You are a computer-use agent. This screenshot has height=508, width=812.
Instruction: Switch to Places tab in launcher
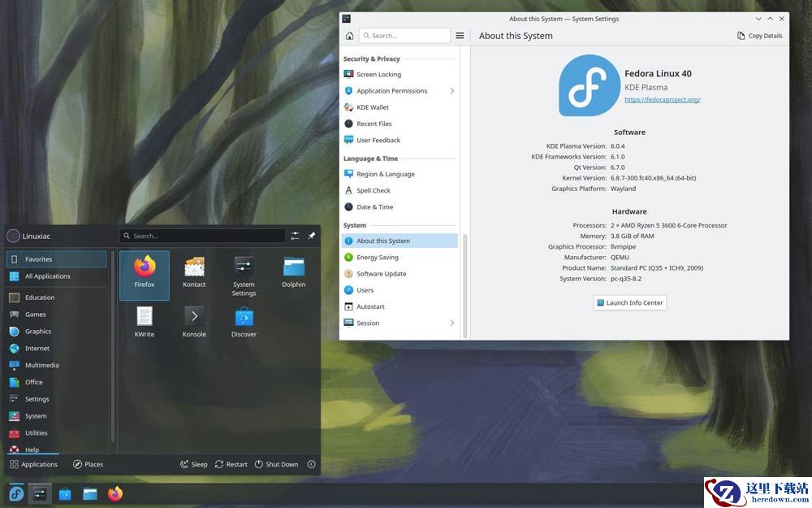point(88,464)
